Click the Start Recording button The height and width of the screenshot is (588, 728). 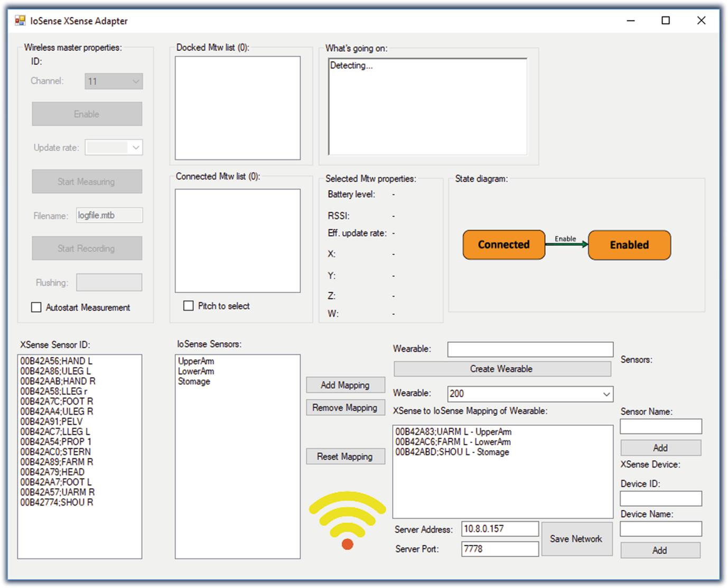click(87, 248)
